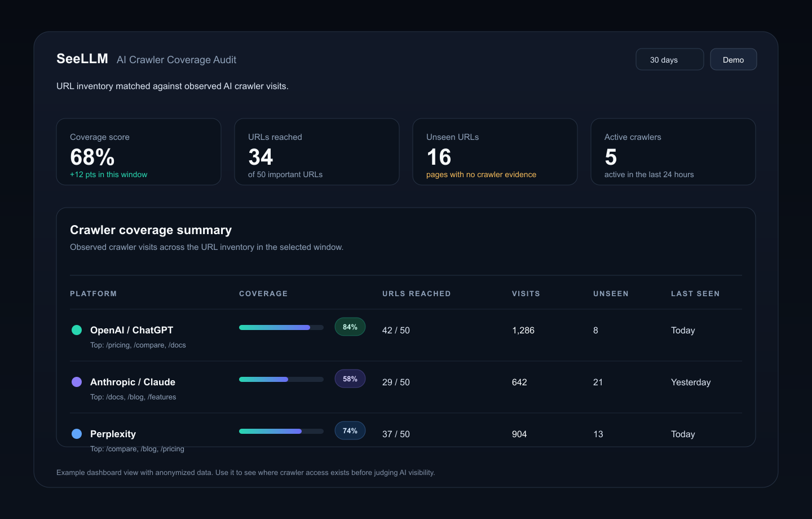Click the blue Perplexity status dot
The image size is (812, 519).
tap(77, 434)
